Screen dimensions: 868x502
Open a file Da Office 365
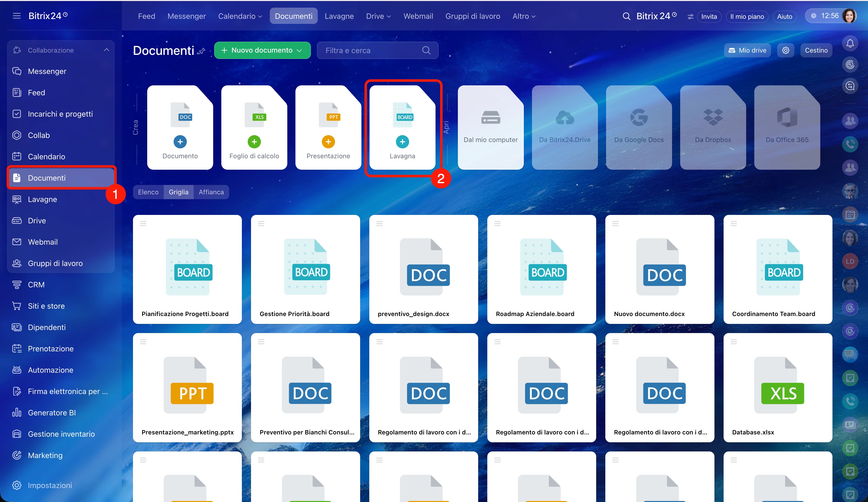pyautogui.click(x=787, y=128)
